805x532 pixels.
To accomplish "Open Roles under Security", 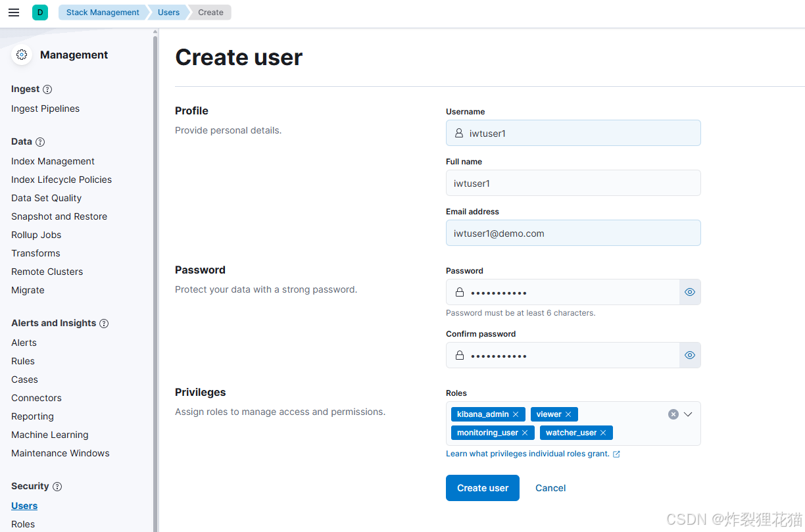I will [x=23, y=524].
